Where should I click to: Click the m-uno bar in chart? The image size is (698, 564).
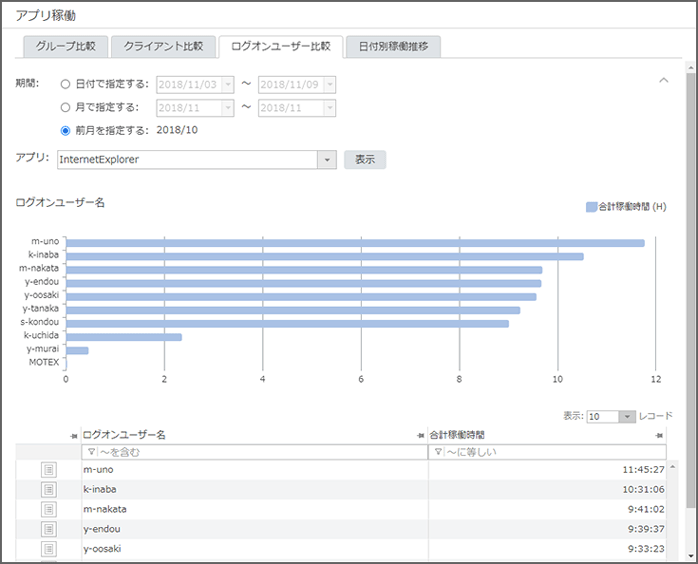click(x=355, y=243)
